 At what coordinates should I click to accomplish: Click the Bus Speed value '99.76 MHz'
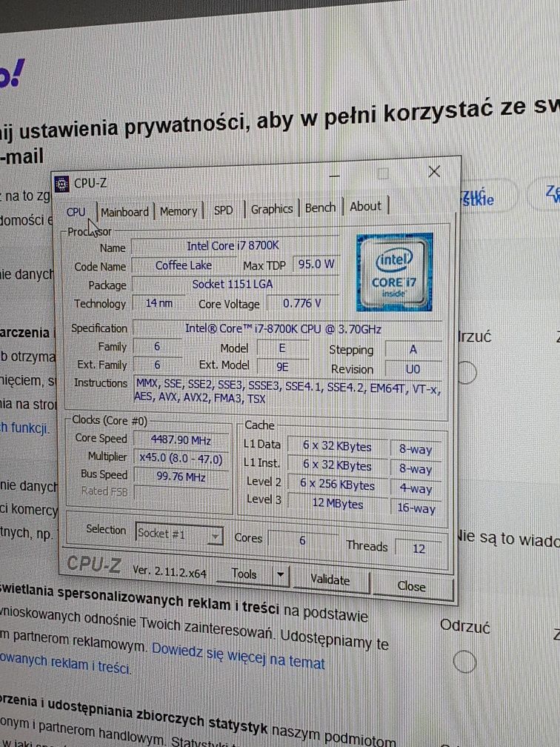pos(181,477)
